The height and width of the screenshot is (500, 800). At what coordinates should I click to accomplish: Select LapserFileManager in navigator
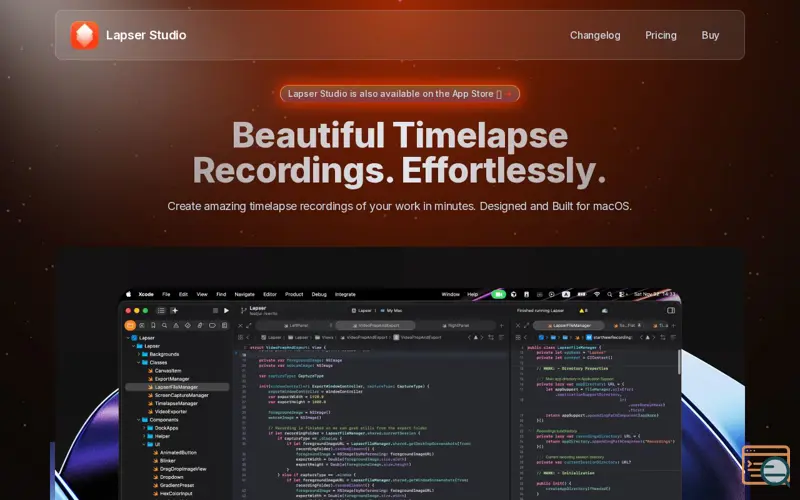coord(177,387)
